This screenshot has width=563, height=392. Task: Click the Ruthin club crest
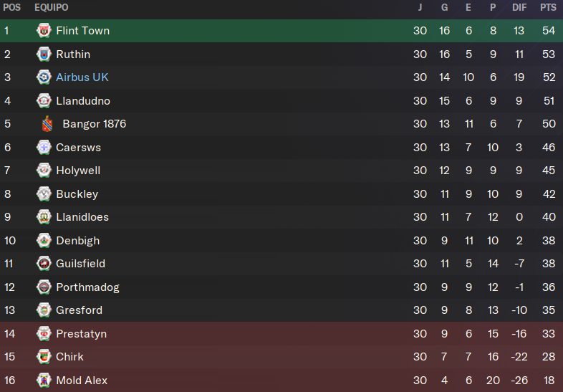(x=44, y=54)
